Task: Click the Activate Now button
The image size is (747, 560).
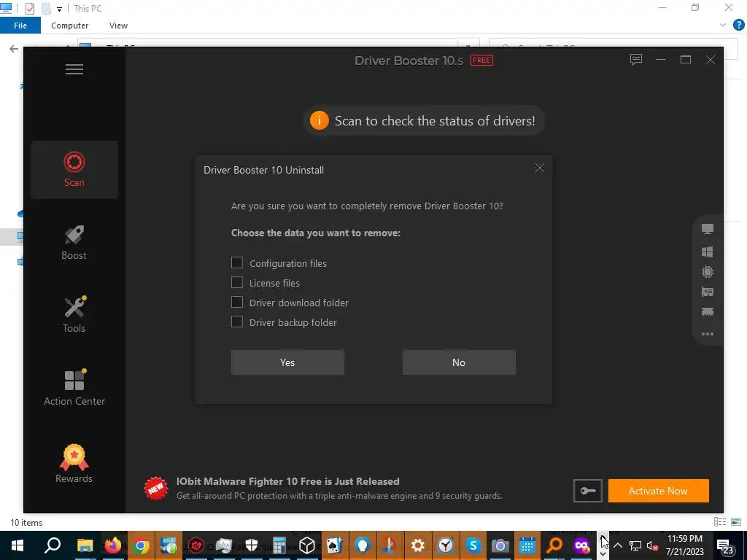Action: pos(659,491)
